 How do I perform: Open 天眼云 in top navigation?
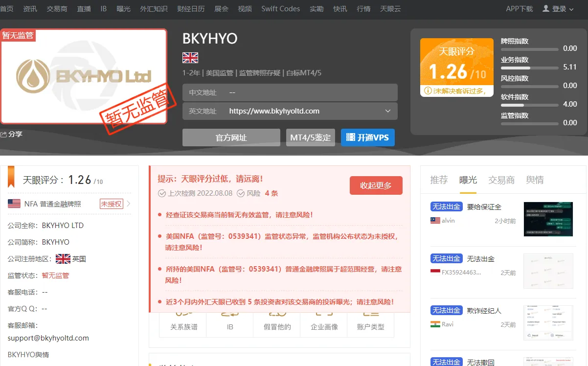tap(390, 9)
